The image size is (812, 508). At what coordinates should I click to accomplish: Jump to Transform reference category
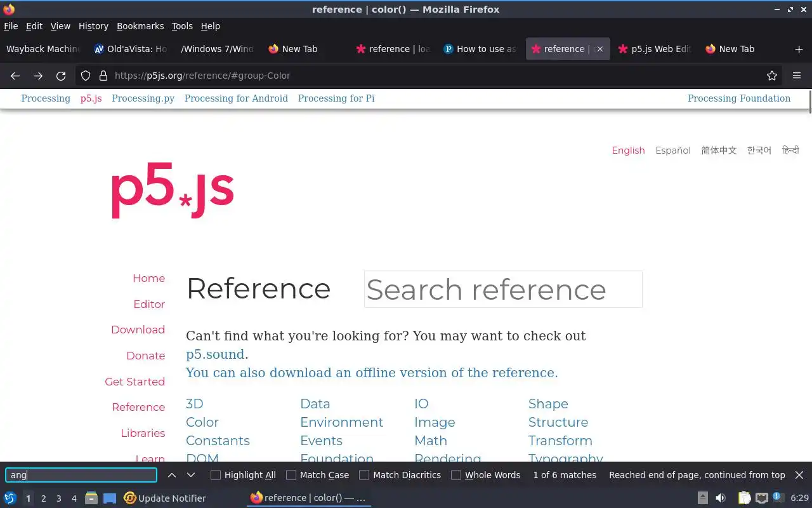click(x=560, y=441)
